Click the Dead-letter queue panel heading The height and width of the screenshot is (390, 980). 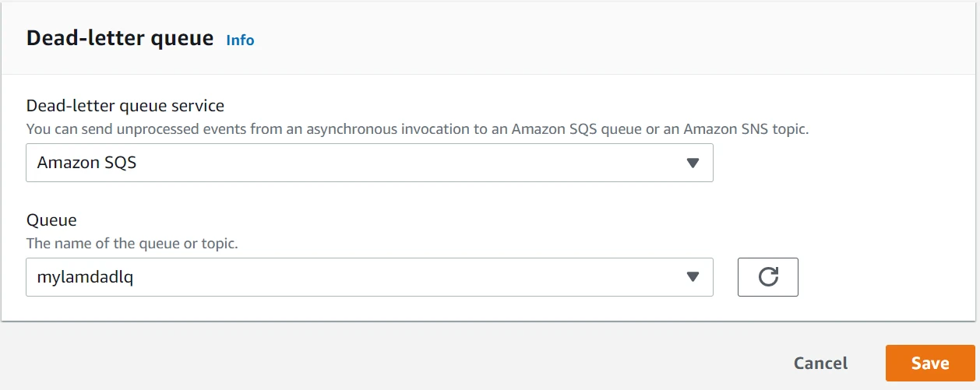coord(120,38)
